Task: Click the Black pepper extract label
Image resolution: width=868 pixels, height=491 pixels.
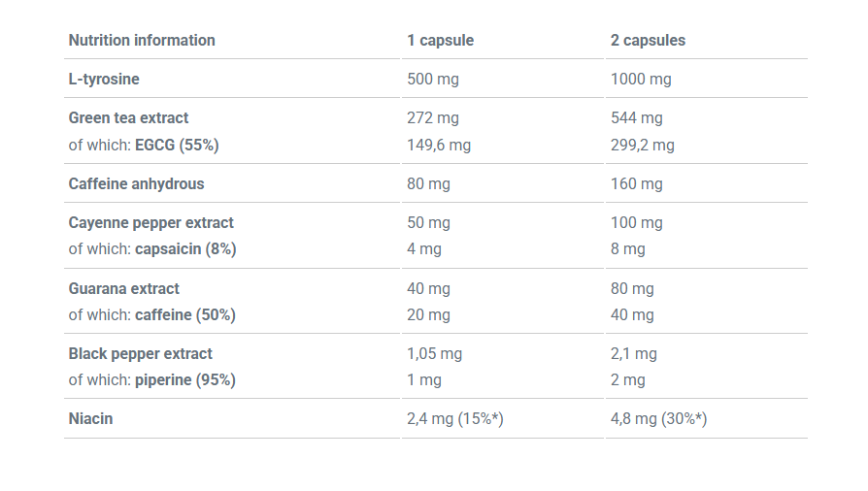Action: click(141, 354)
